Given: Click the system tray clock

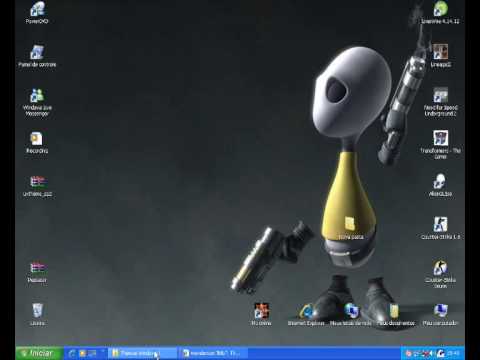Looking at the screenshot, I should [454, 353].
